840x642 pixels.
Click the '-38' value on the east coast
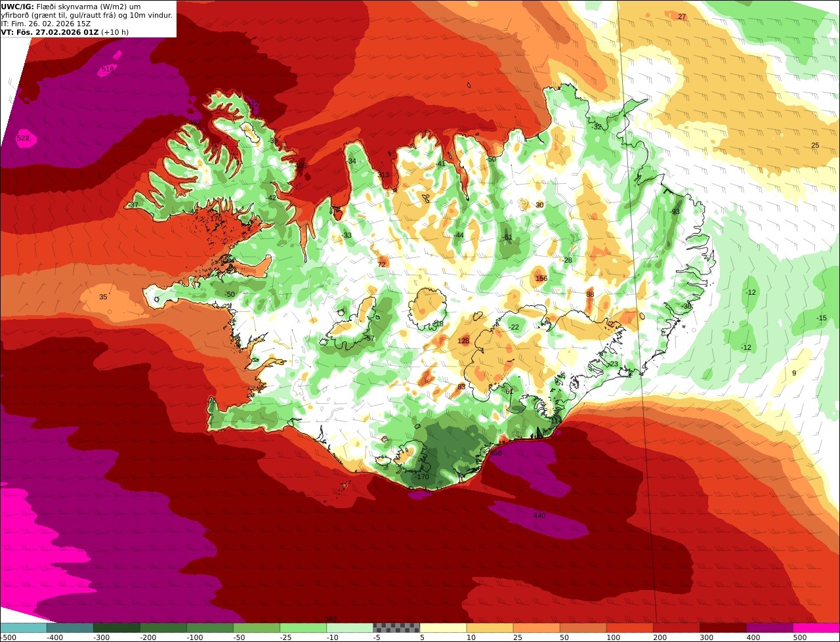[x=687, y=306]
